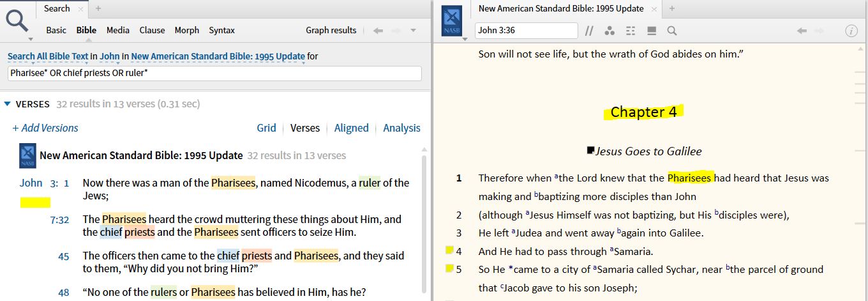Open the visual filters icon
Screen dimensions: 868x301
[610, 31]
